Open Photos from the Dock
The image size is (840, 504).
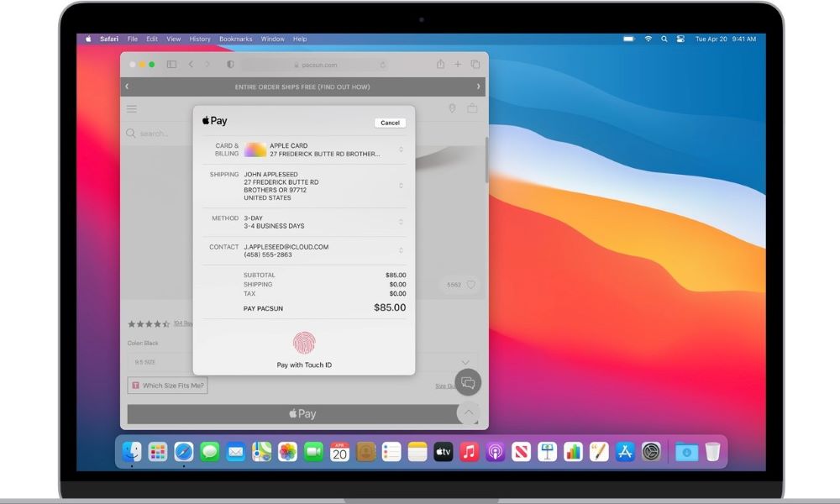click(287, 452)
